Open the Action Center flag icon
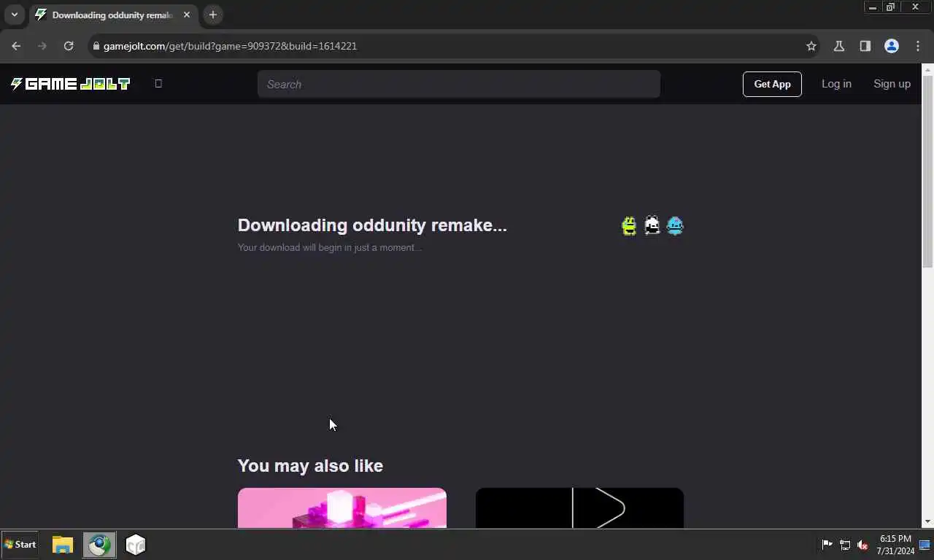This screenshot has height=560, width=934. point(827,545)
